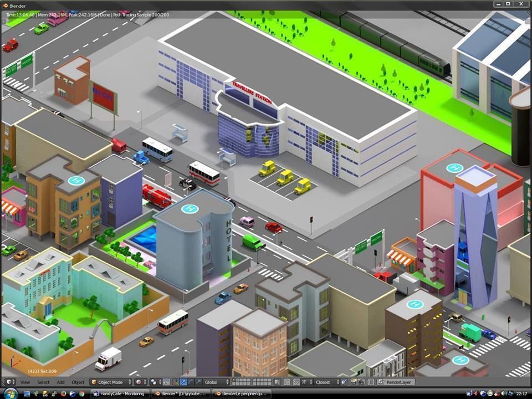
Task: Open the viewport shading selector
Action: coord(140,382)
